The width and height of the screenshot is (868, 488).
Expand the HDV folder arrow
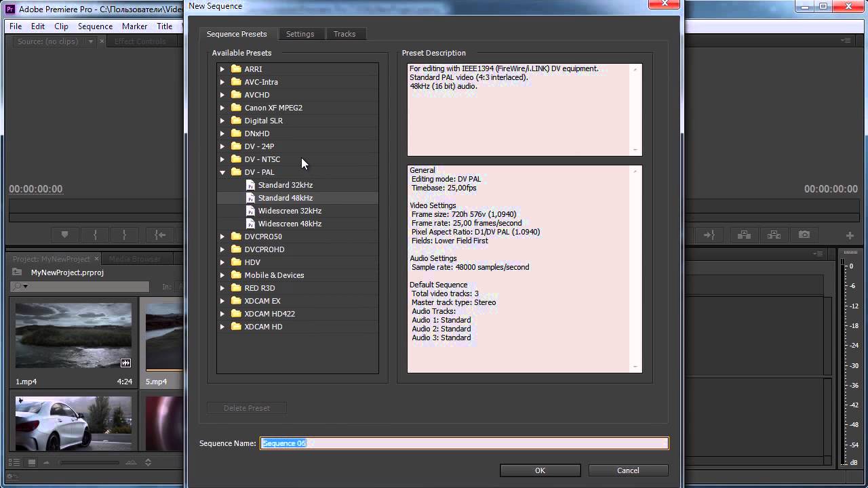222,262
